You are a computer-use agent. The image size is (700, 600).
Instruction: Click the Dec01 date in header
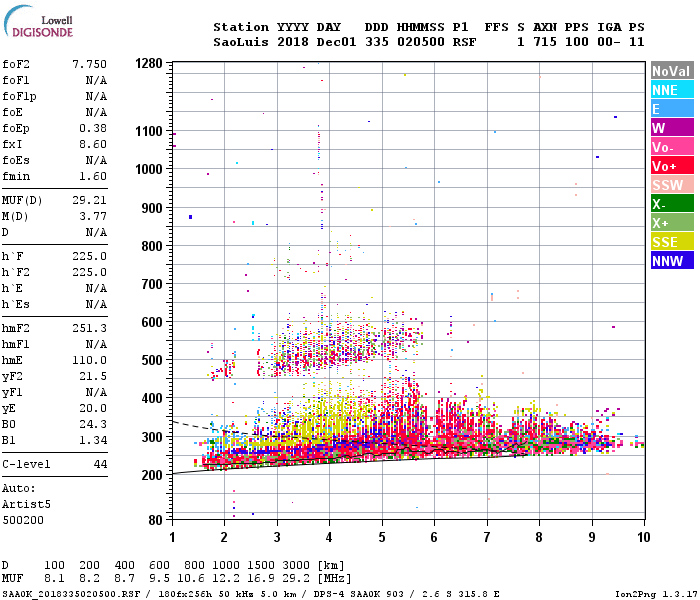point(336,42)
